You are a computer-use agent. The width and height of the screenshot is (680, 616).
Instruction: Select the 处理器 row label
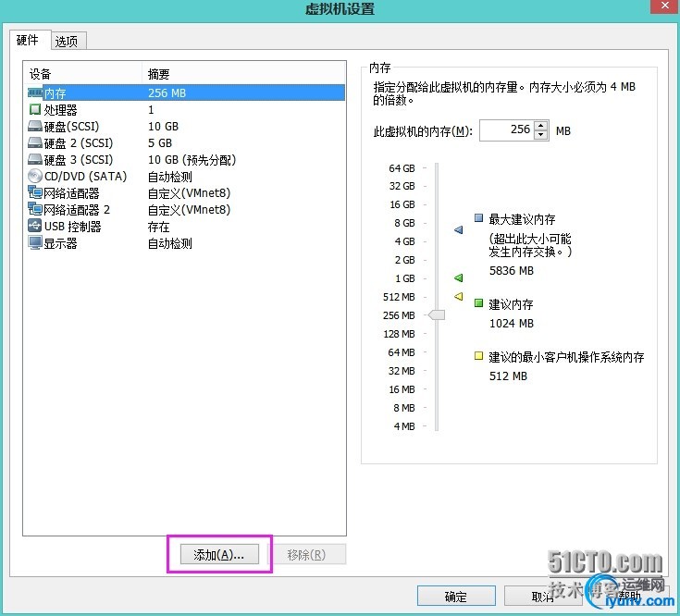(x=60, y=110)
